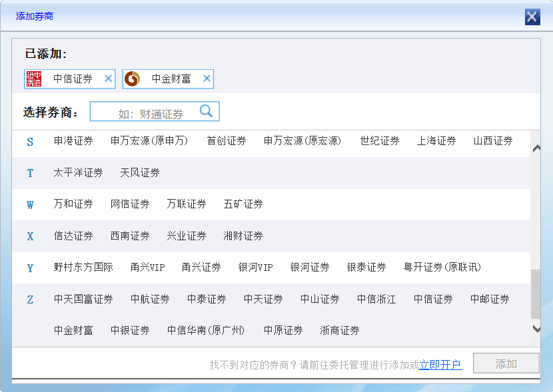Click the scroll up arrow of broker list
553x392 pixels.
pyautogui.click(x=536, y=148)
